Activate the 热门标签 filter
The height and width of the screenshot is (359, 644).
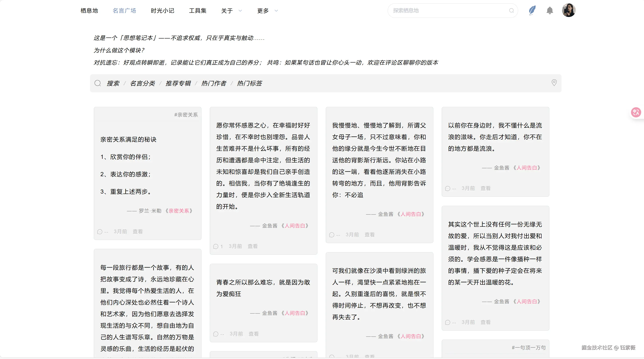click(250, 83)
